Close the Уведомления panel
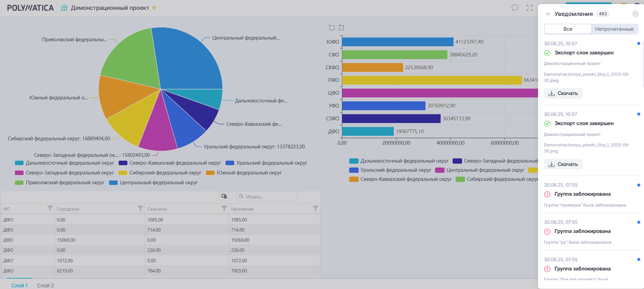 [548, 14]
